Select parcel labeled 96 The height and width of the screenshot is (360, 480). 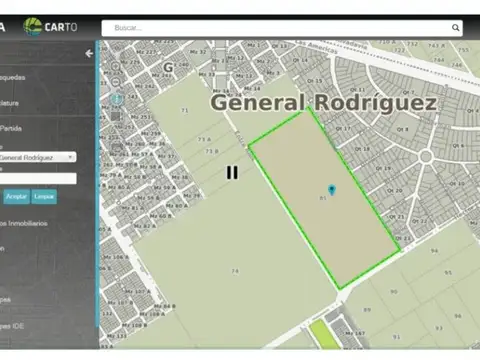(458, 316)
